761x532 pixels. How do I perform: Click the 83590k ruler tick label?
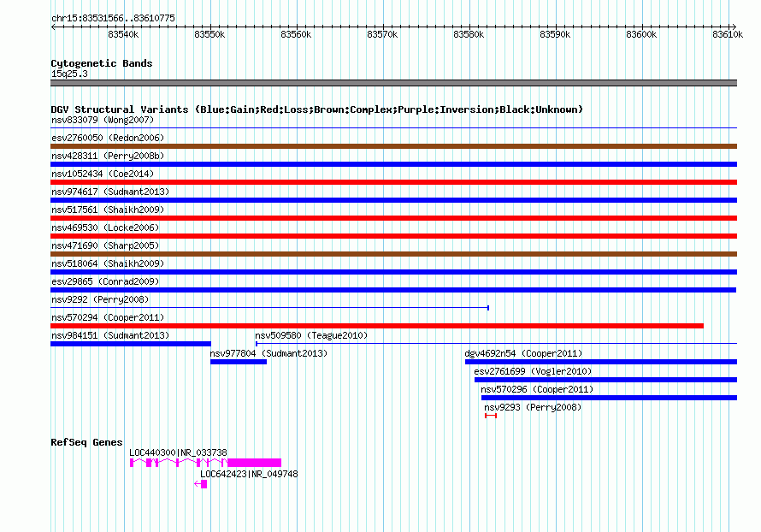point(555,34)
